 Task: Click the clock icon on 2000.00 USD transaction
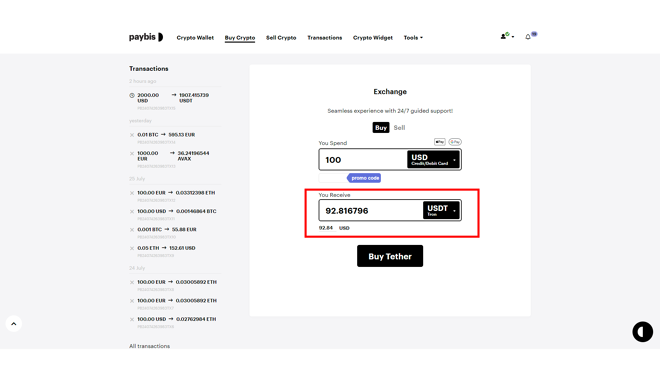[x=132, y=96]
